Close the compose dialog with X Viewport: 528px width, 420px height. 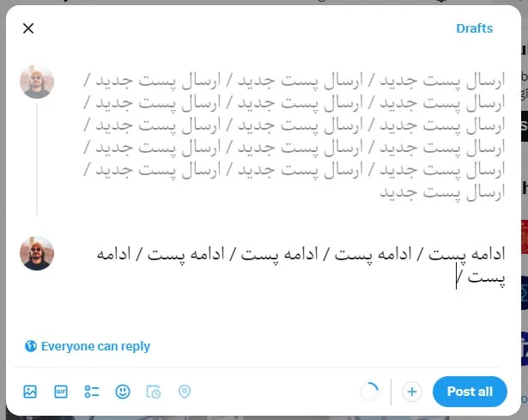click(x=28, y=28)
